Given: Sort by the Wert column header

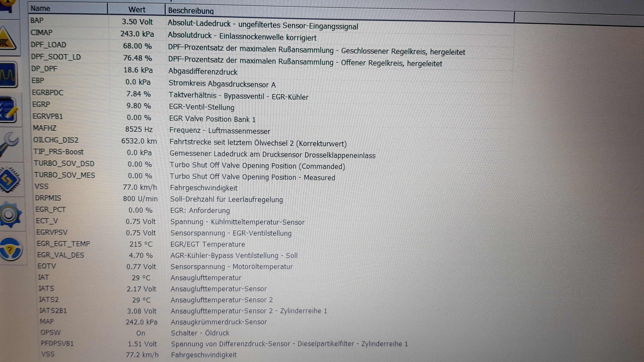Looking at the screenshot, I should [x=137, y=9].
